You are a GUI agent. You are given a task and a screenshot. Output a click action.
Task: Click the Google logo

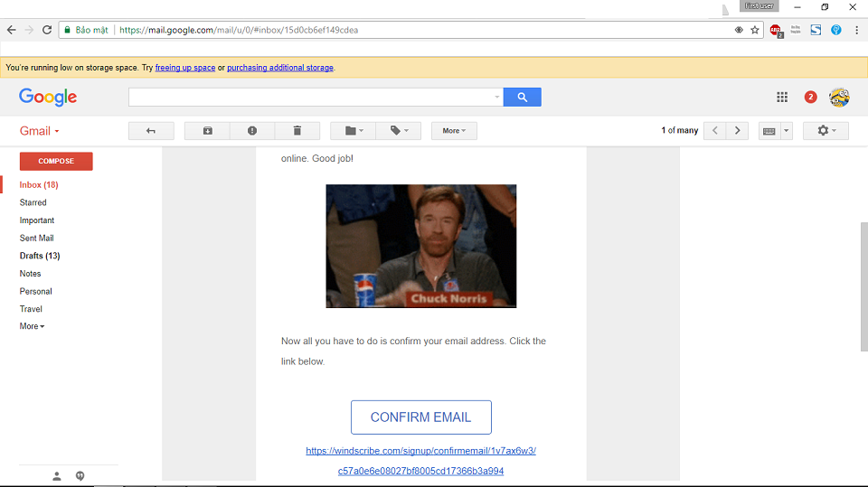click(48, 97)
